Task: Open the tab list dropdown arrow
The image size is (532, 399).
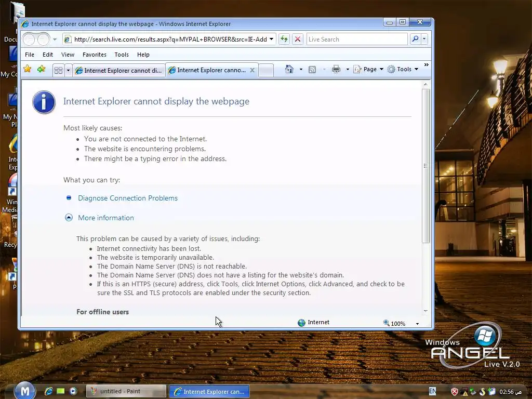Action: pyautogui.click(x=68, y=70)
